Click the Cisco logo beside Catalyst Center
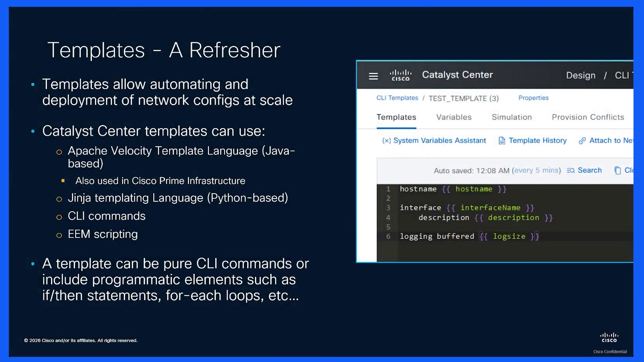This screenshot has height=362, width=644. pyautogui.click(x=400, y=75)
